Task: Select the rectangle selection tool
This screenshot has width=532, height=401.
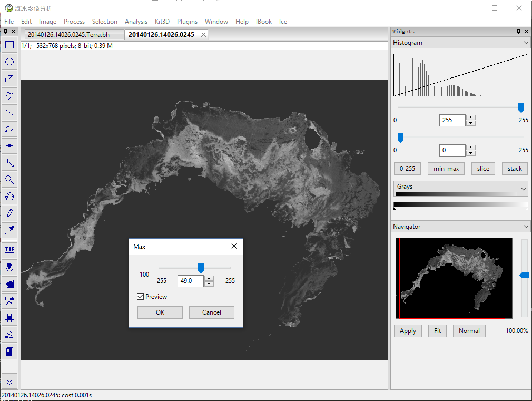Action: 9,45
